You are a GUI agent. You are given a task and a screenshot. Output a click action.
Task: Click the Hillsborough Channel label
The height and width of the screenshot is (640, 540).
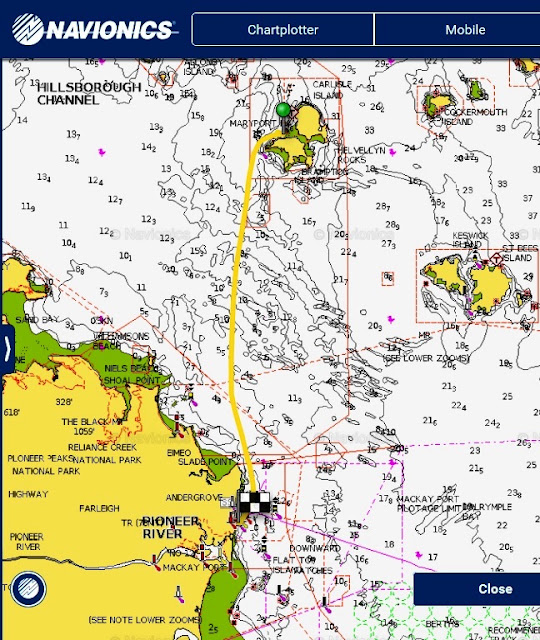click(x=89, y=93)
